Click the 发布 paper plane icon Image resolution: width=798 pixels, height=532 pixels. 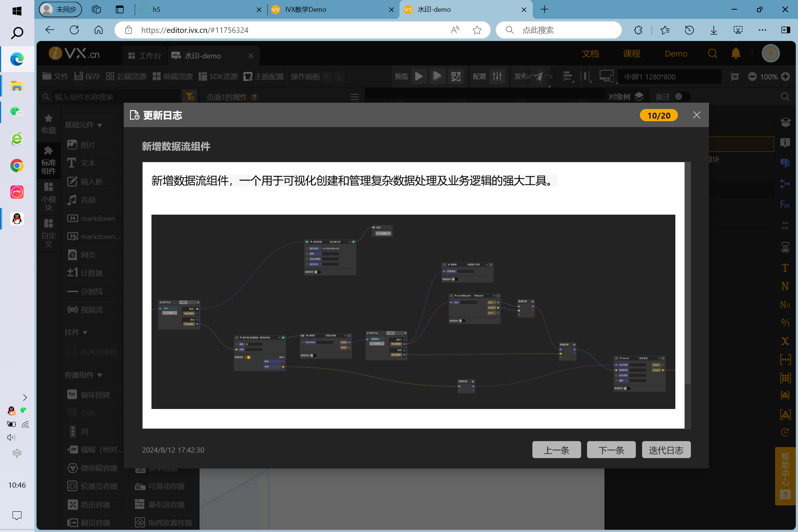coord(539,76)
